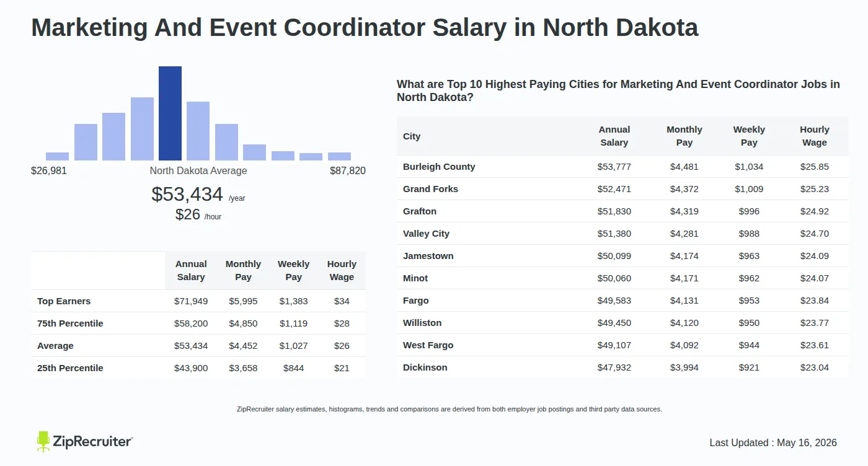Viewport: 868px width, 466px height.
Task: Click the ZipRecruiter logo
Action: [x=85, y=441]
